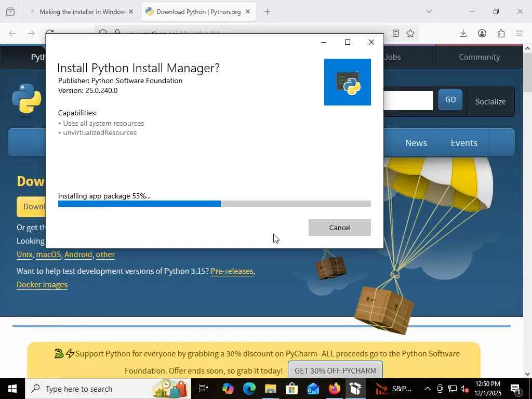Open the Firefox downloads panel

click(x=463, y=33)
